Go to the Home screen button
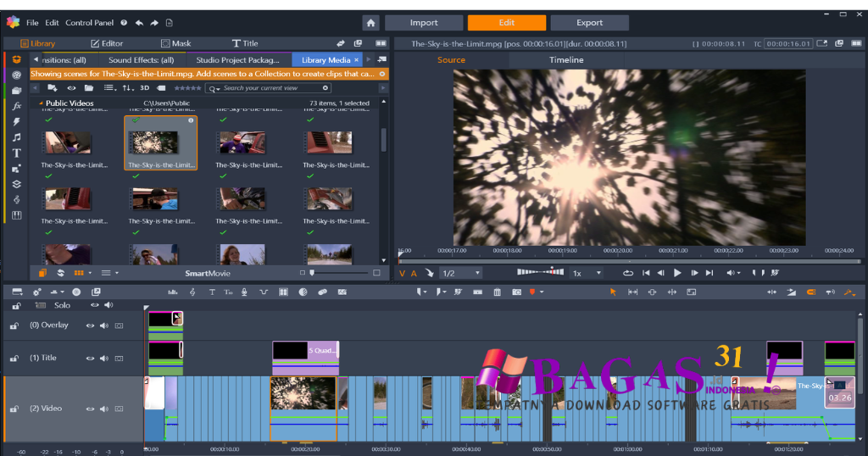The width and height of the screenshot is (868, 456). point(371,23)
